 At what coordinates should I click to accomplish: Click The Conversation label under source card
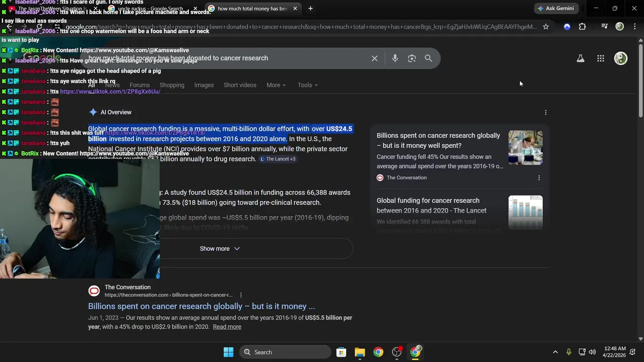[407, 177]
